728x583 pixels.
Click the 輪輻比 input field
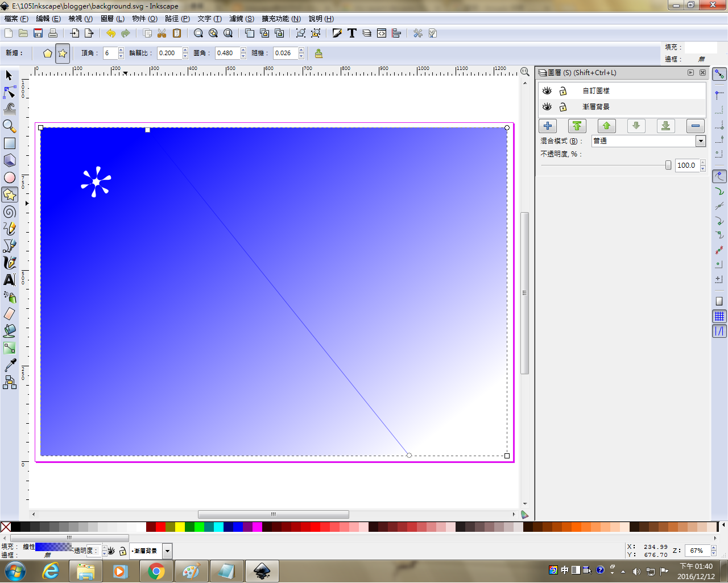(169, 53)
